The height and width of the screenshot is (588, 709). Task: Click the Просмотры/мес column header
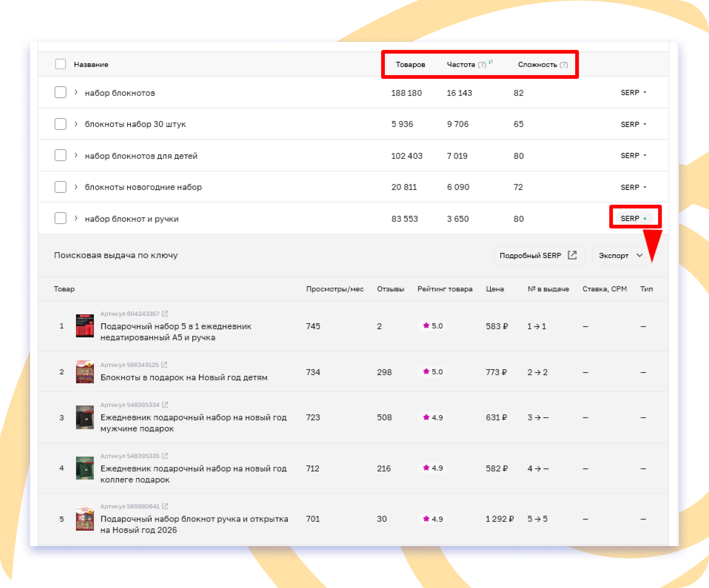(335, 289)
